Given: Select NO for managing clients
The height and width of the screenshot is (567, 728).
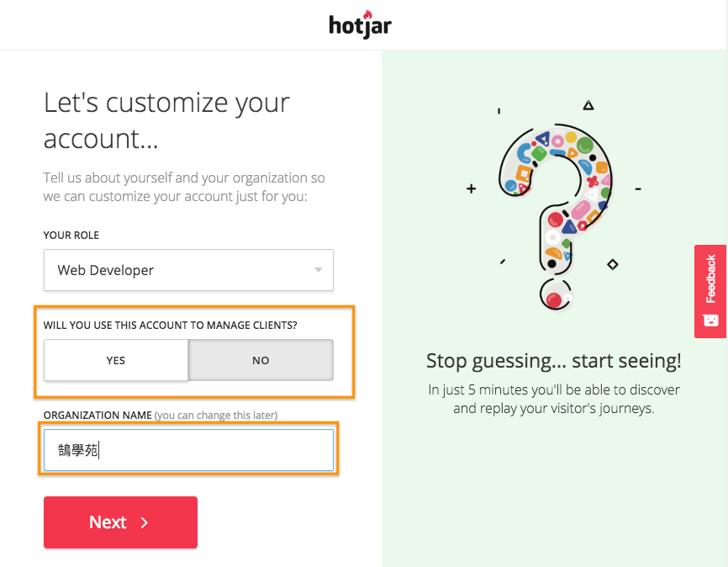Looking at the screenshot, I should pyautogui.click(x=261, y=360).
